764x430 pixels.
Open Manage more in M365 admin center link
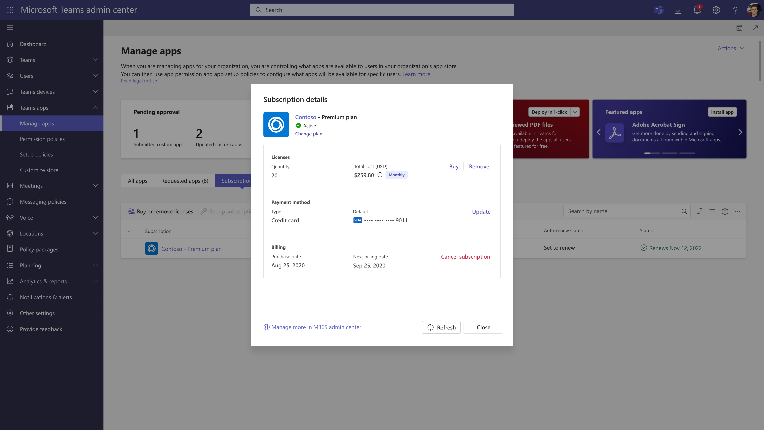coord(312,327)
